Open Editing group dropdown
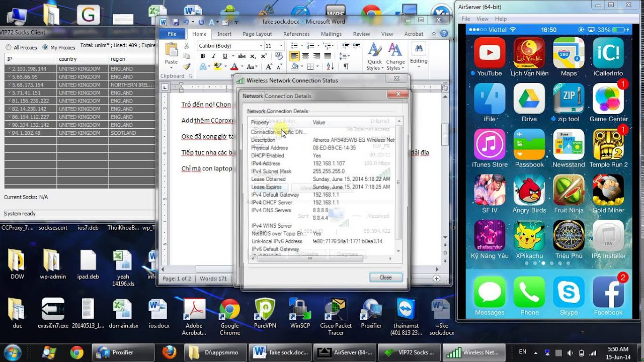 pos(419,54)
